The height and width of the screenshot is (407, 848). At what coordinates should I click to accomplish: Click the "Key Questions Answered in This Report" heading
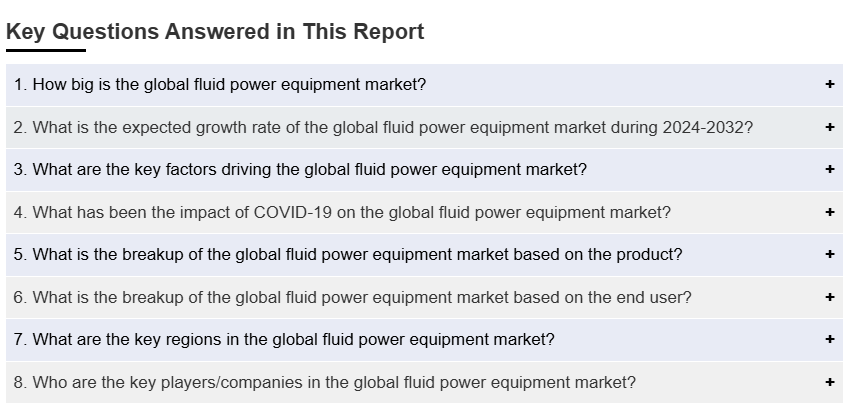(215, 31)
